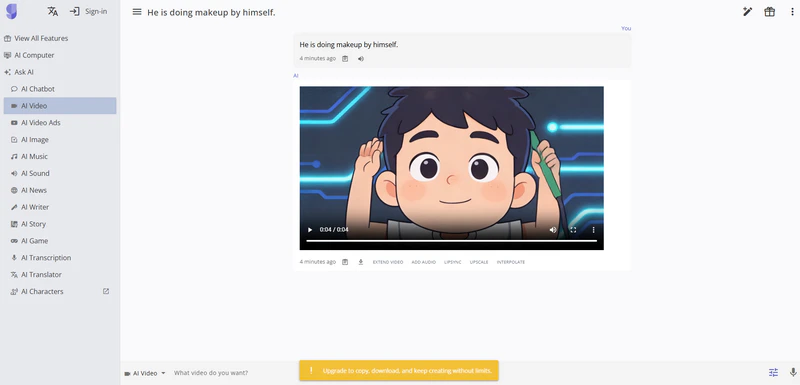Click '4 minutes ago' under the video
This screenshot has height=385, width=800.
click(x=317, y=262)
